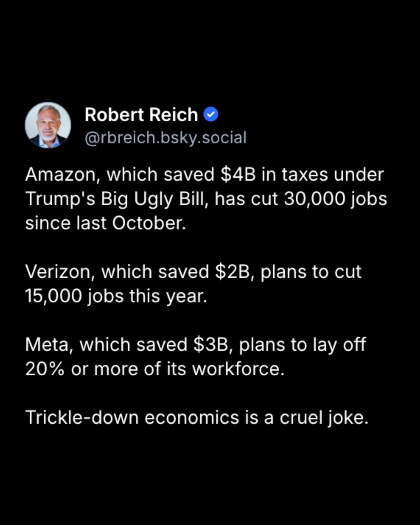Click the text "since last October."
Image resolution: width=420 pixels, height=525 pixels.
click(105, 223)
